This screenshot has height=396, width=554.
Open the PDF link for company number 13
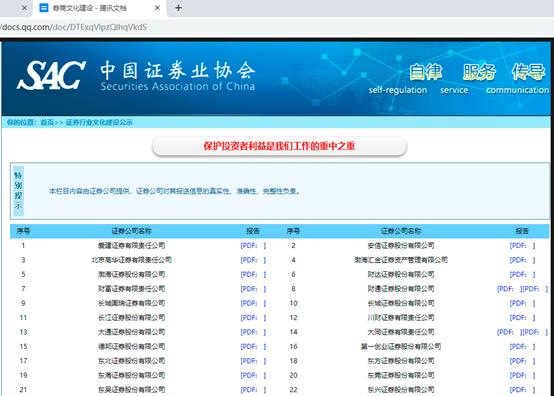point(253,332)
